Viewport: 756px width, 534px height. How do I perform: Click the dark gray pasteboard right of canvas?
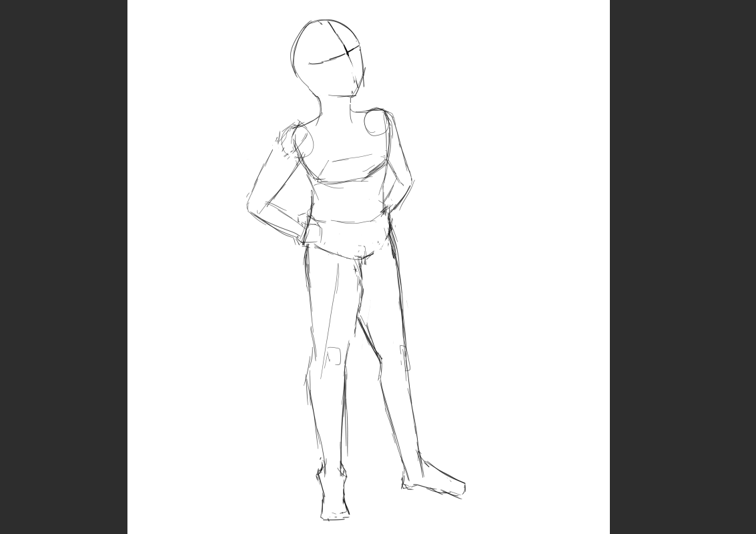point(683,267)
